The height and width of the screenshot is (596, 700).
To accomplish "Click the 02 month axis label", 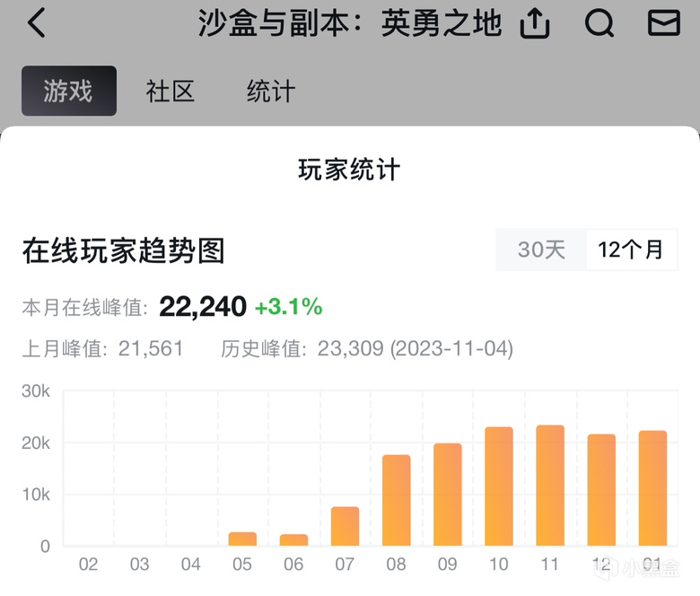I will click(x=88, y=565).
